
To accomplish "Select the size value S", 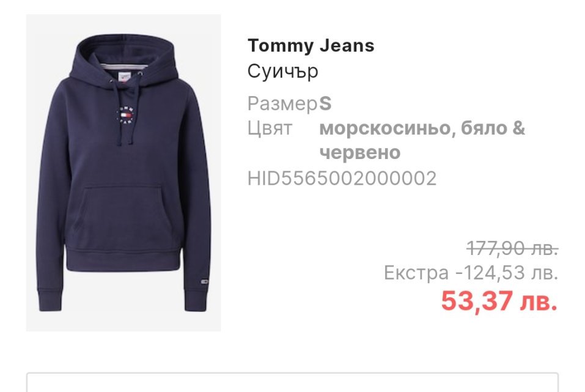I will point(325,104).
